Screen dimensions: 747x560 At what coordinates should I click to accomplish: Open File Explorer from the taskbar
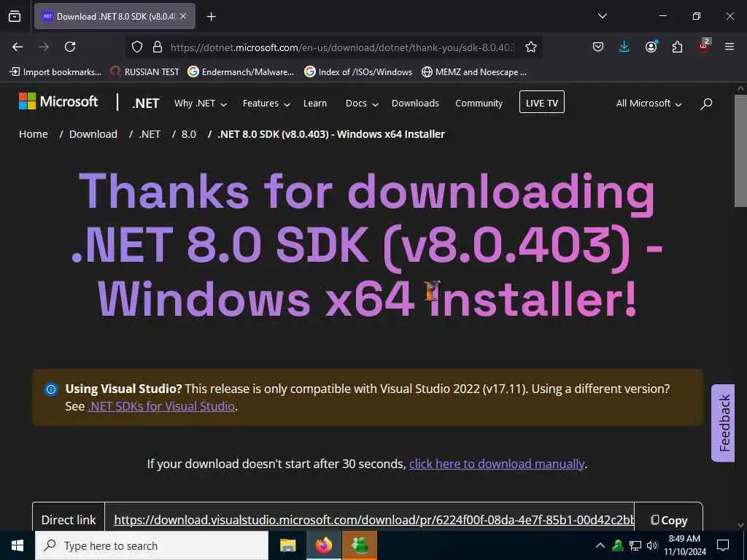(x=287, y=545)
